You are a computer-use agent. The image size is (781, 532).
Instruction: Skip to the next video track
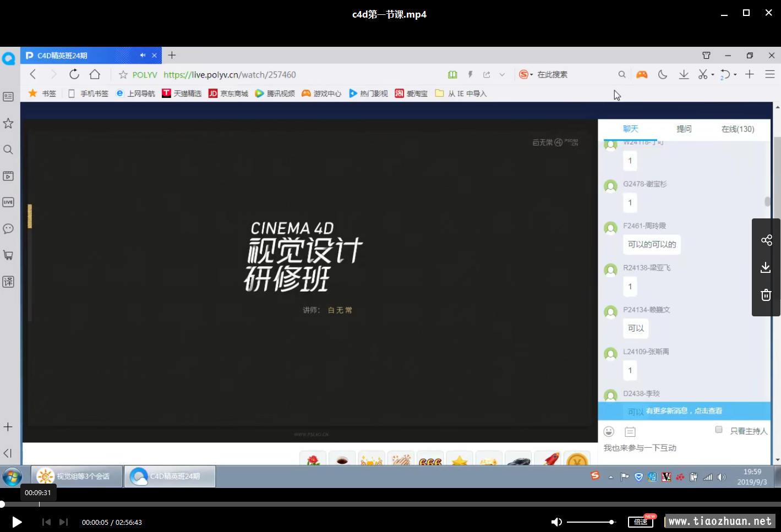(x=64, y=522)
